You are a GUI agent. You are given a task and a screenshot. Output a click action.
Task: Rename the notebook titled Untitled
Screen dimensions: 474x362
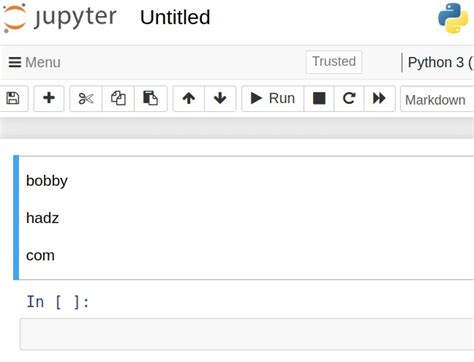tap(175, 17)
